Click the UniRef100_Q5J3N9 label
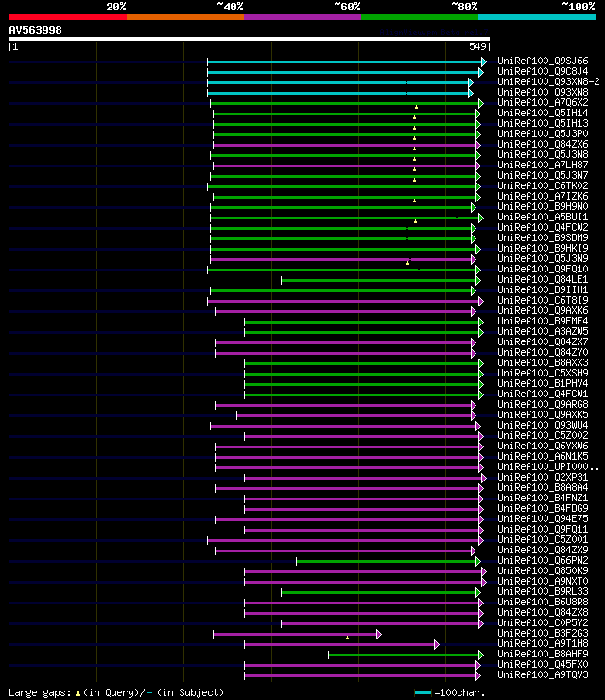This screenshot has width=605, height=700. pyautogui.click(x=543, y=259)
